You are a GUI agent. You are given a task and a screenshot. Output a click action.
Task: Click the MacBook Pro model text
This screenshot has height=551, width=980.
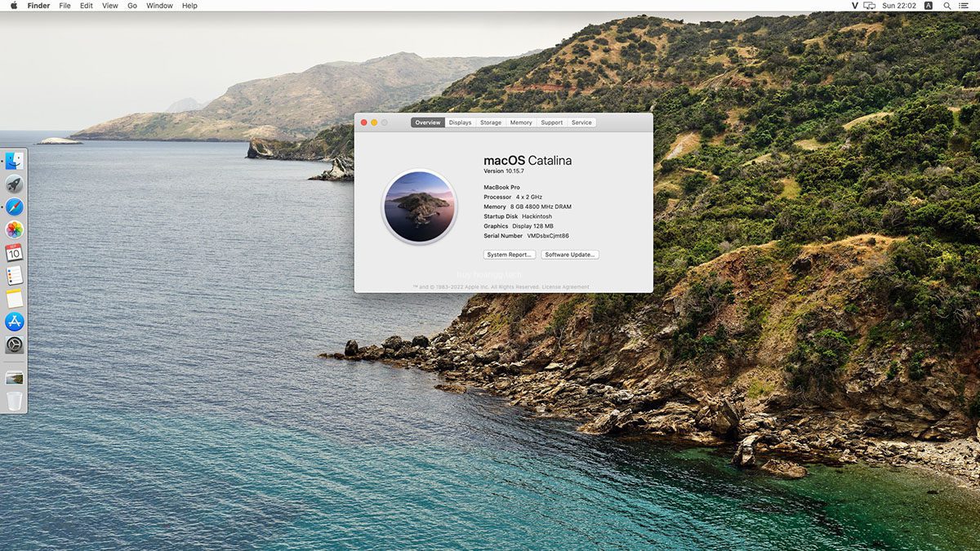click(x=501, y=187)
